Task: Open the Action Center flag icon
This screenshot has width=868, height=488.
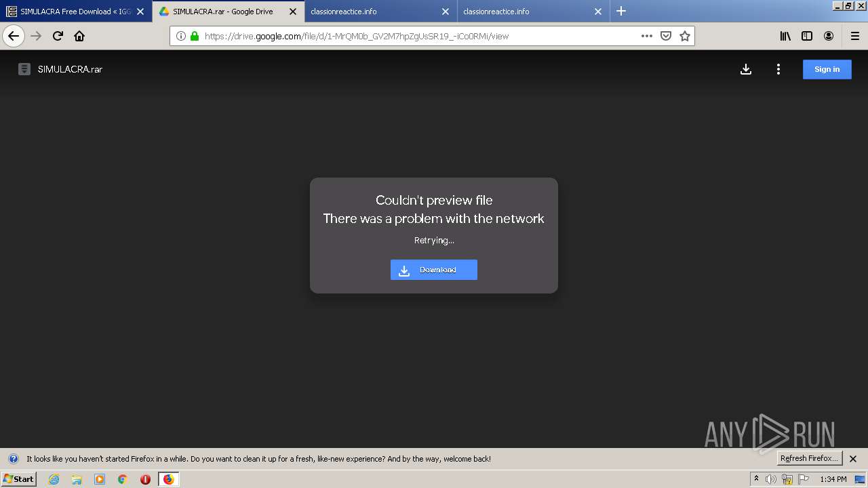Action: 804,479
